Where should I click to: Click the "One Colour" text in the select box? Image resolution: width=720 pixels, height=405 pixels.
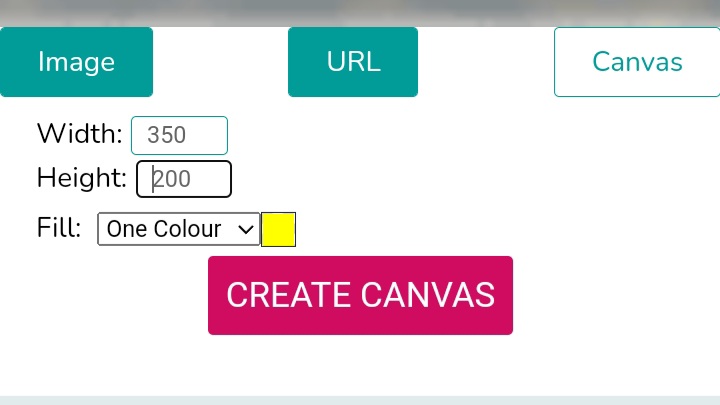pos(167,229)
